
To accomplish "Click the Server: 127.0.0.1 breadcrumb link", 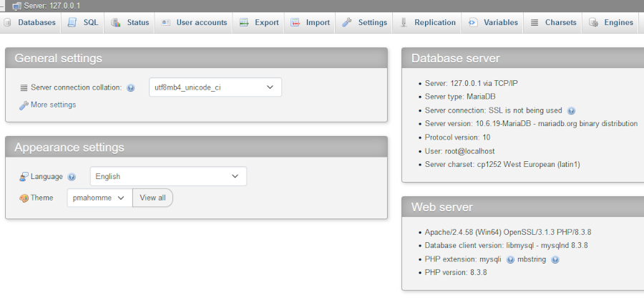I will click(x=52, y=6).
